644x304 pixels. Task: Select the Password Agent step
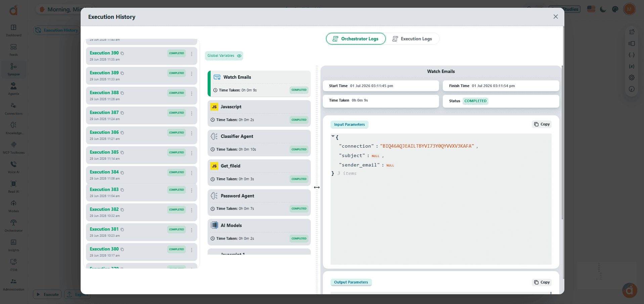tap(259, 202)
